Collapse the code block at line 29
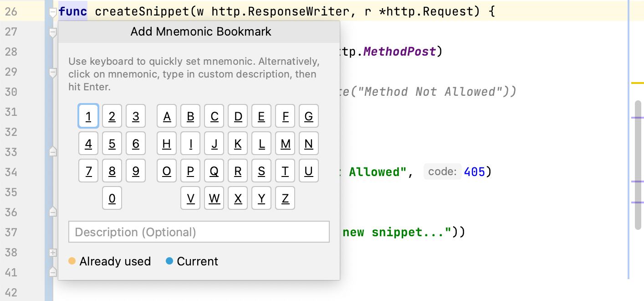 click(53, 73)
